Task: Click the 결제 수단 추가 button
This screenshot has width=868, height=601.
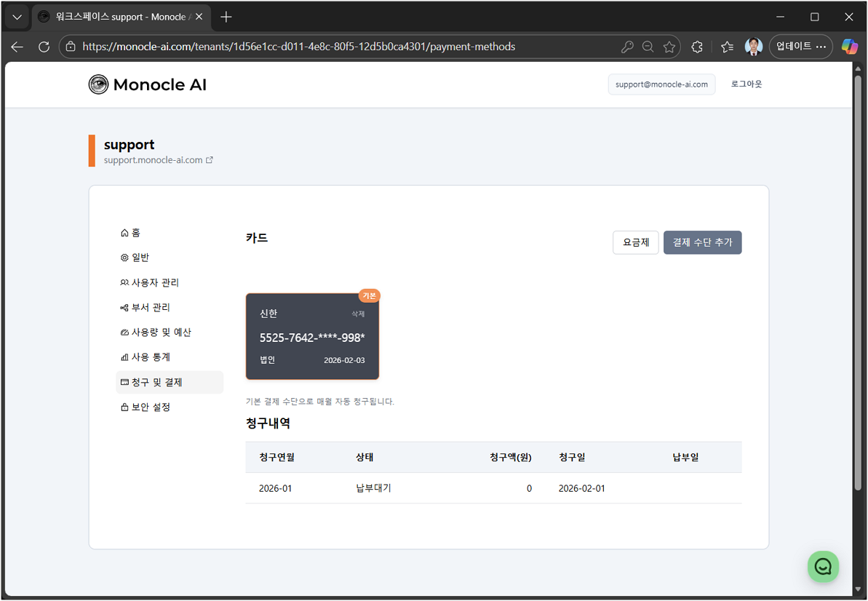Action: click(702, 242)
